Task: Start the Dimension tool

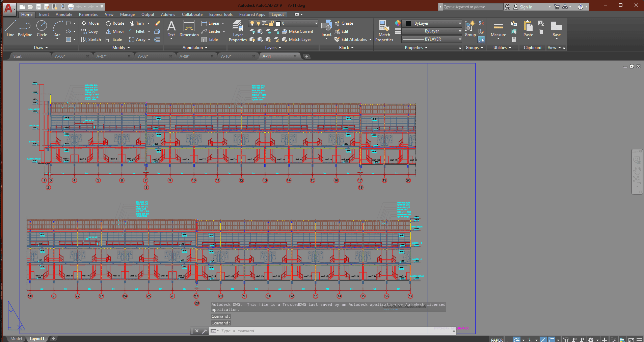Action: click(x=189, y=29)
